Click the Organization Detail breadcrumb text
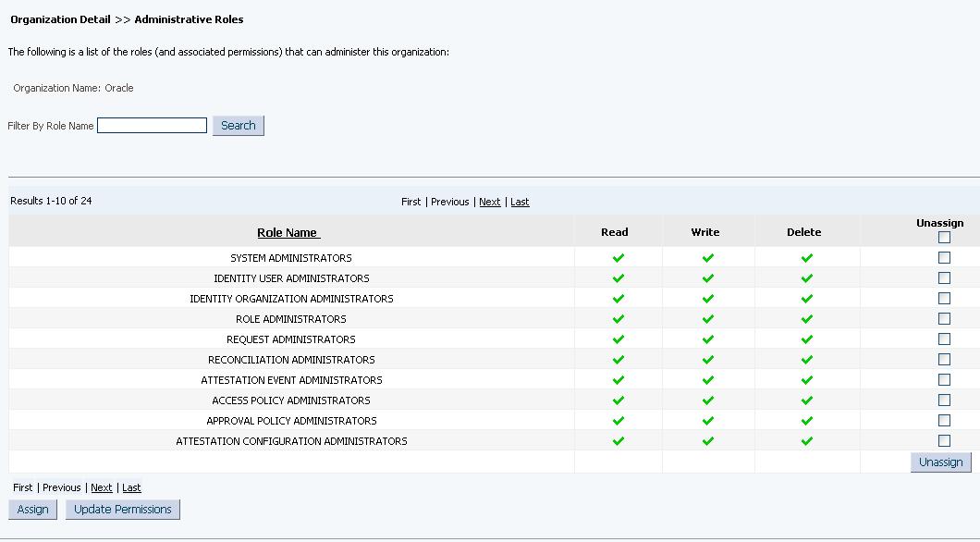The image size is (980, 542). click(x=61, y=19)
